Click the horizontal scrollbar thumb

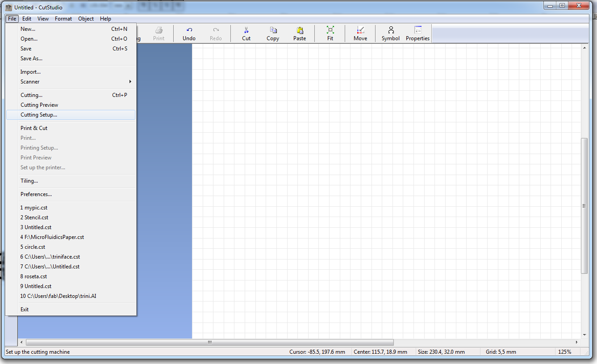tap(210, 342)
